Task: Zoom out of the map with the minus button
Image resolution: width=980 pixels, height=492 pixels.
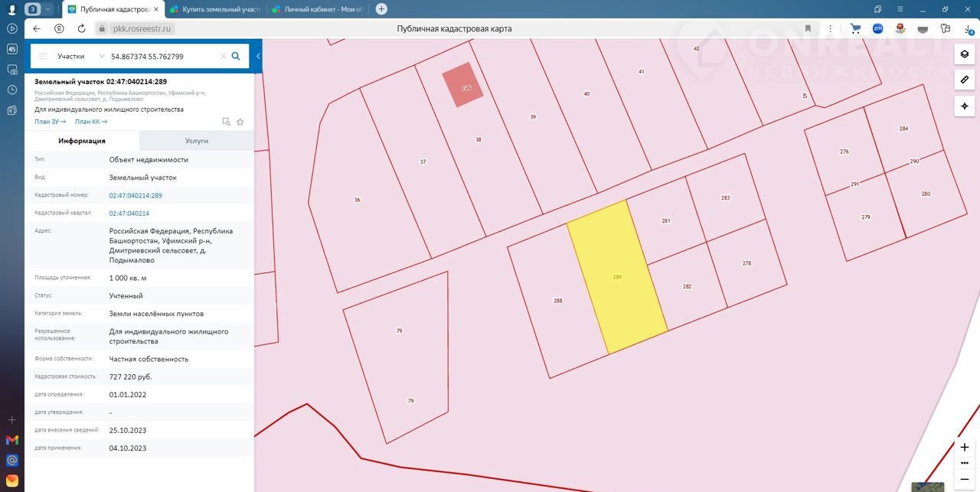Action: [x=965, y=479]
